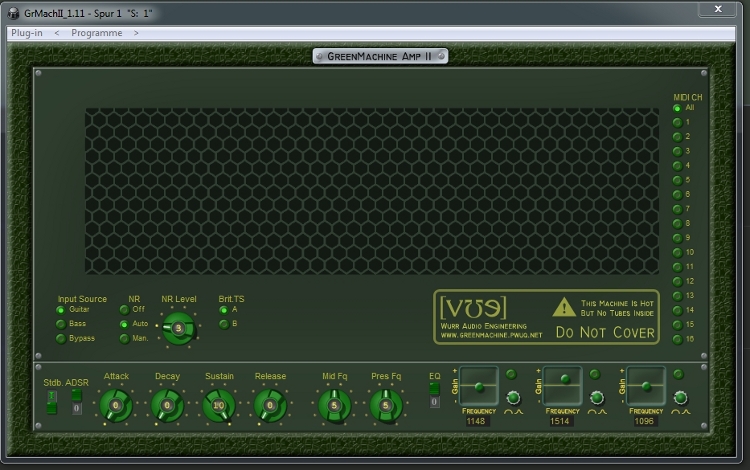Toggle the Stdb. standby switch
The width and height of the screenshot is (750, 470).
click(x=51, y=401)
